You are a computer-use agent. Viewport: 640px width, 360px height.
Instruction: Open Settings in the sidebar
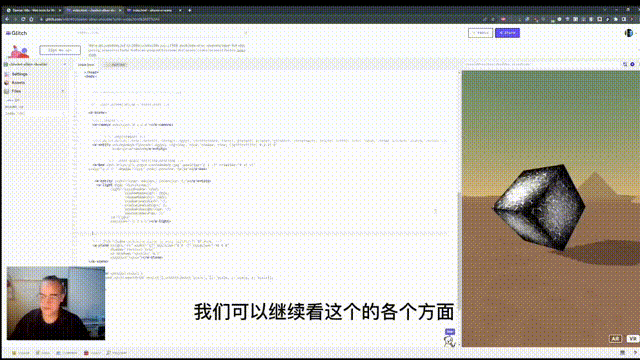click(x=19, y=74)
